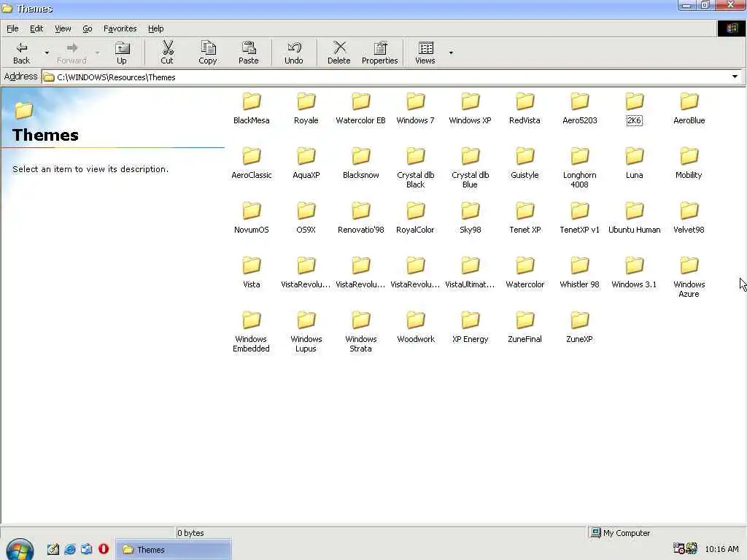Expand the Views dropdown arrow

451,52
